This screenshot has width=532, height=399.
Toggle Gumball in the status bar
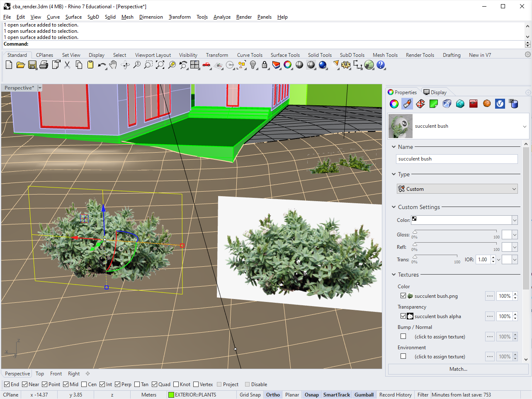click(364, 395)
